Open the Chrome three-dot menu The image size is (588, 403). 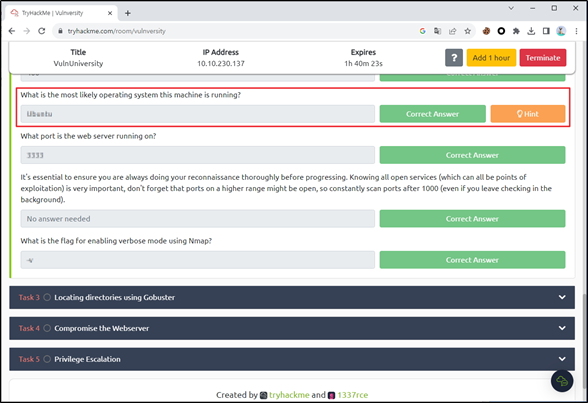(x=576, y=31)
